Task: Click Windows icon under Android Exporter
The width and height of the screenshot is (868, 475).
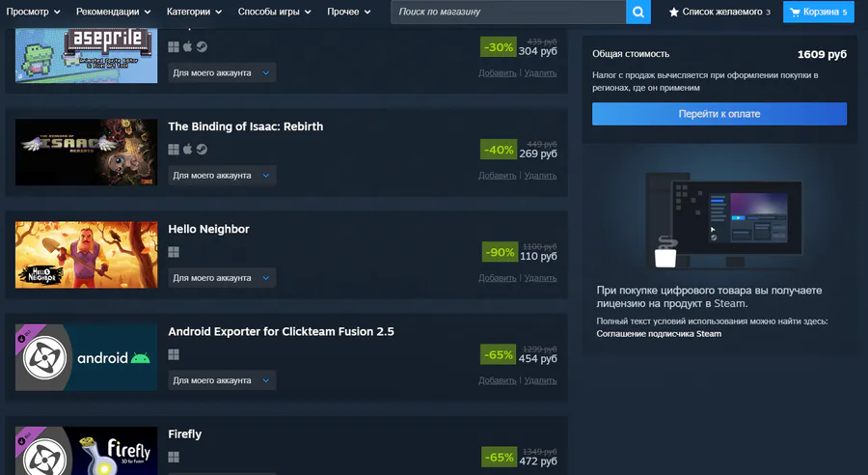Action: tap(174, 354)
